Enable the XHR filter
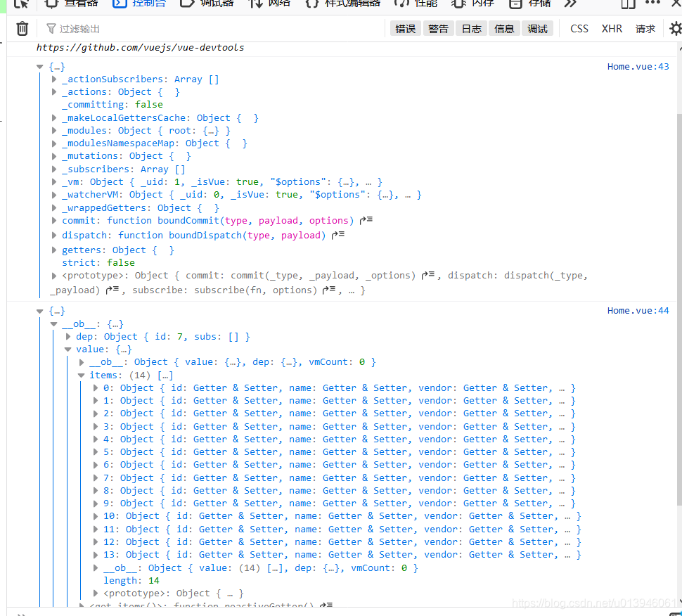This screenshot has width=682, height=616. [x=612, y=29]
